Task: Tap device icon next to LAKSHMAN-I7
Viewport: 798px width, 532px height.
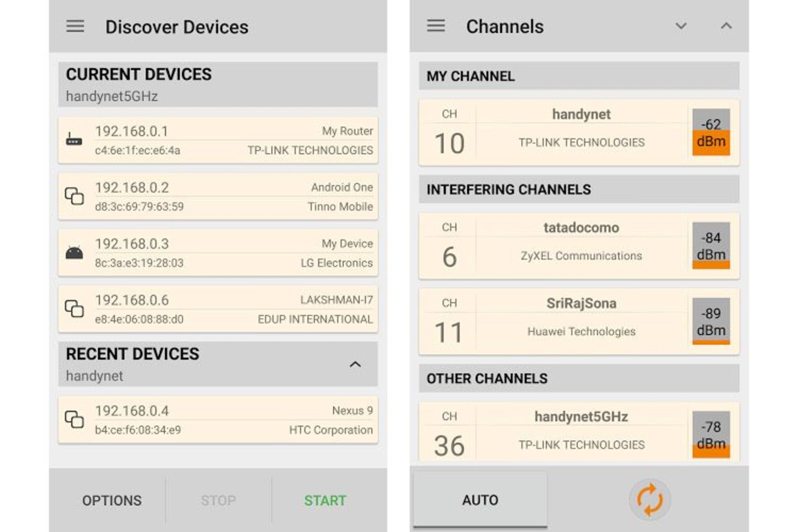Action: 74,309
